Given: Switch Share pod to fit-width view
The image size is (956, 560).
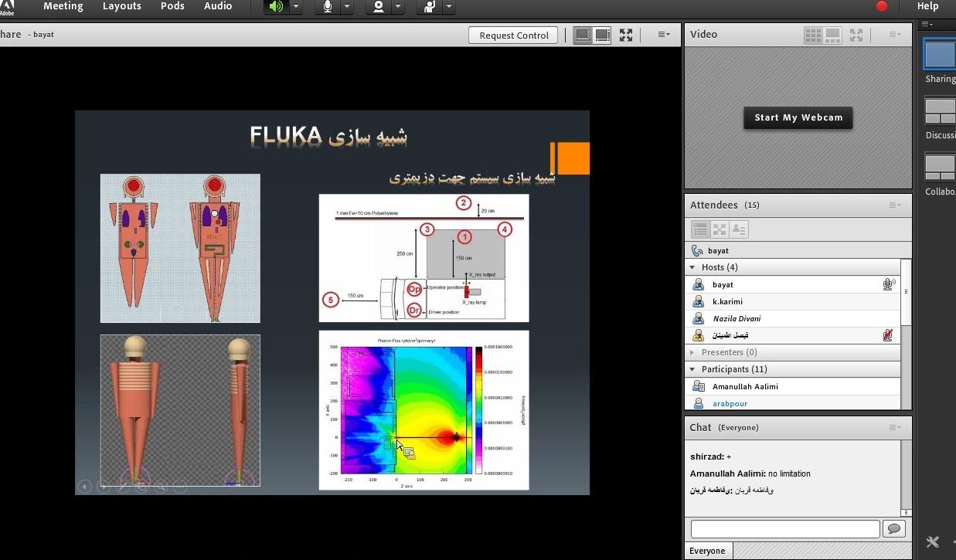Looking at the screenshot, I should pos(603,35).
